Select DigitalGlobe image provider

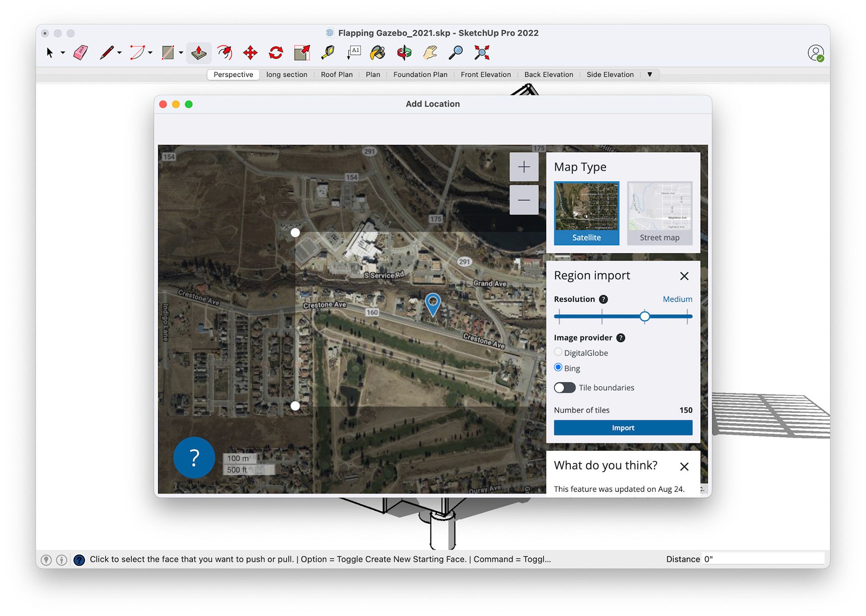pos(558,352)
